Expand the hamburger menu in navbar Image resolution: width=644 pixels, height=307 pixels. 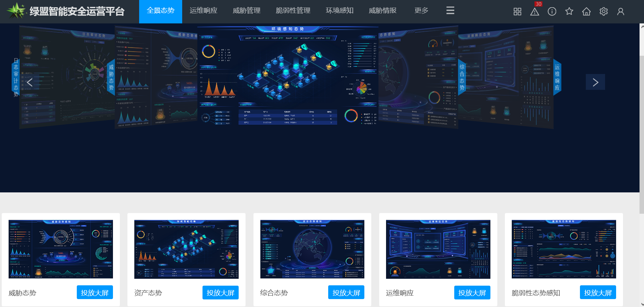tap(450, 11)
